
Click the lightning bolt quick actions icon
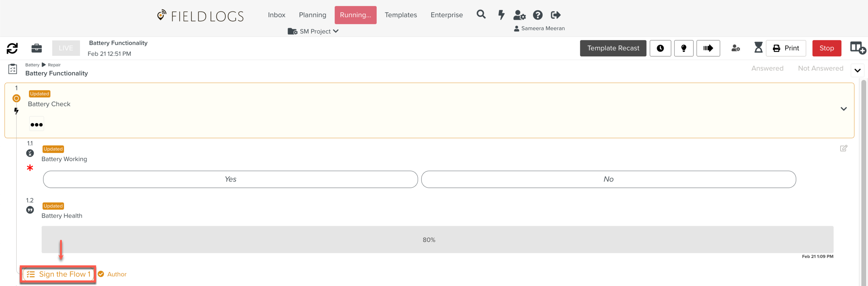[501, 15]
